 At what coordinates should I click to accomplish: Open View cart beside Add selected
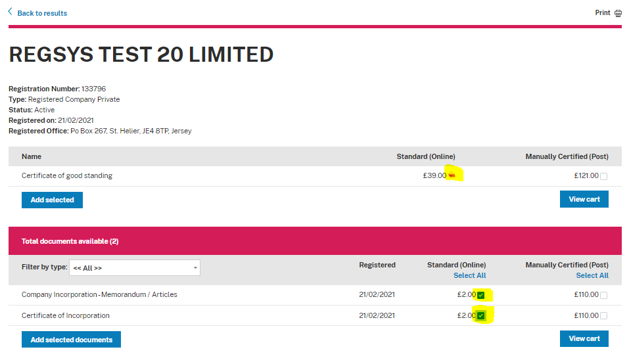click(584, 199)
